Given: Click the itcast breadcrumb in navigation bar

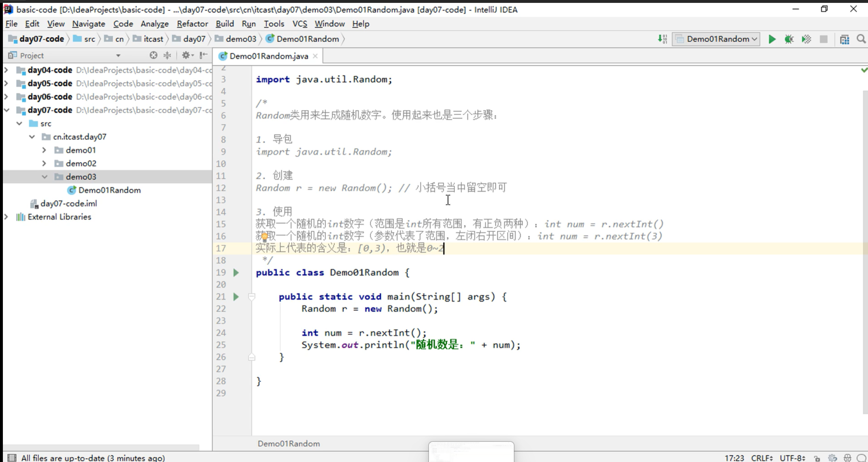Looking at the screenshot, I should [148, 39].
